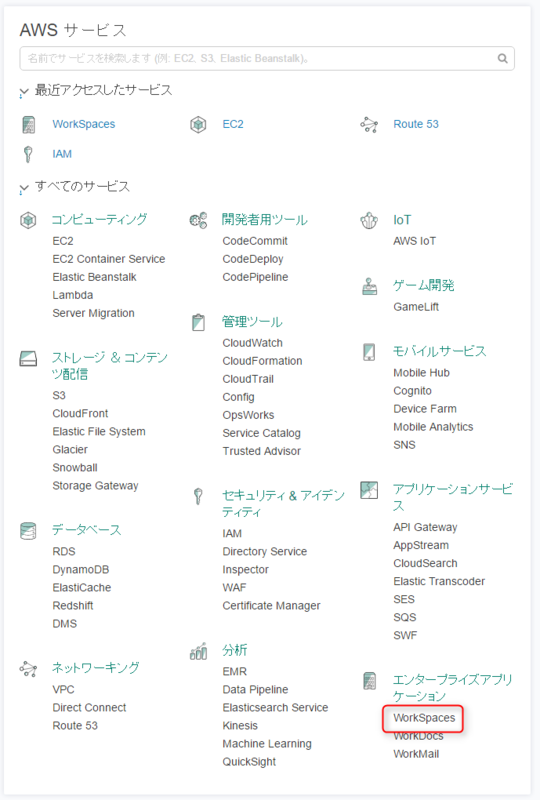Open the コンピューティング category heading
The width and height of the screenshot is (540, 800).
(x=100, y=220)
